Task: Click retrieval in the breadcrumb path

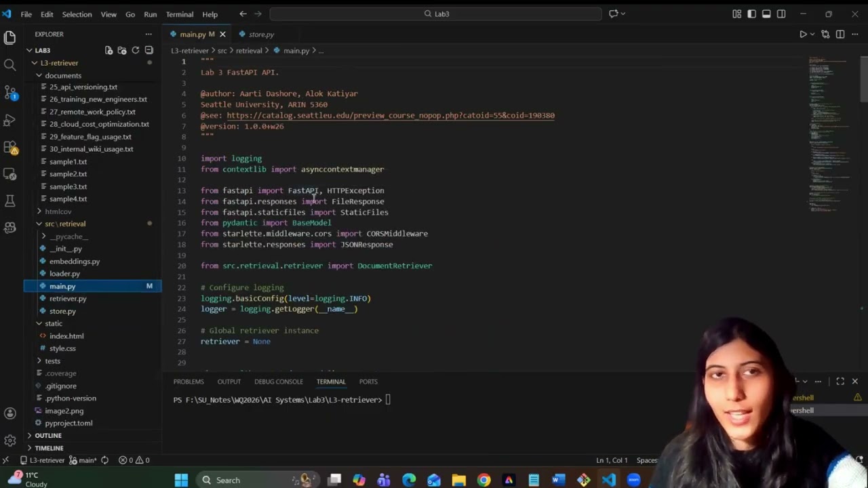Action: click(x=249, y=51)
